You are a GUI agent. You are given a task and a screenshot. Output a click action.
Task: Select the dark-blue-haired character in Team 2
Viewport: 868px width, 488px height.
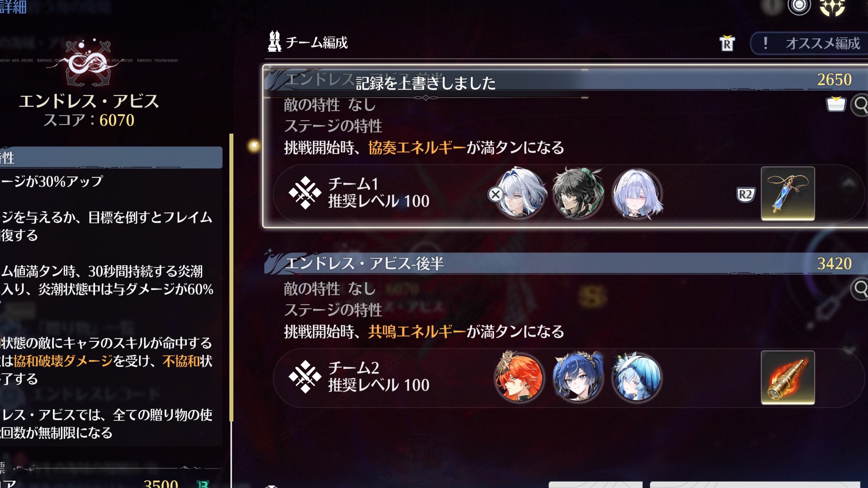577,377
